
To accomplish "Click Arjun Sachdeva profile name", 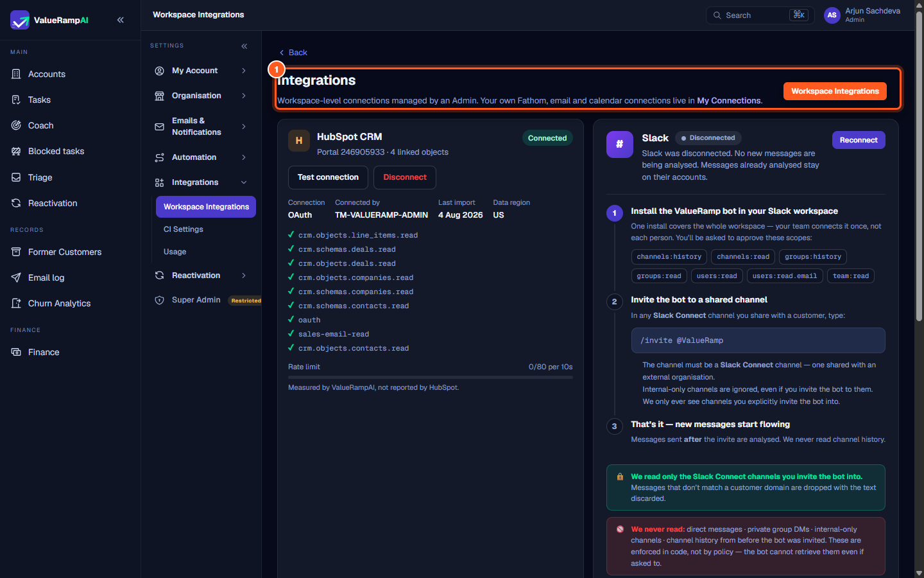I will tap(873, 11).
